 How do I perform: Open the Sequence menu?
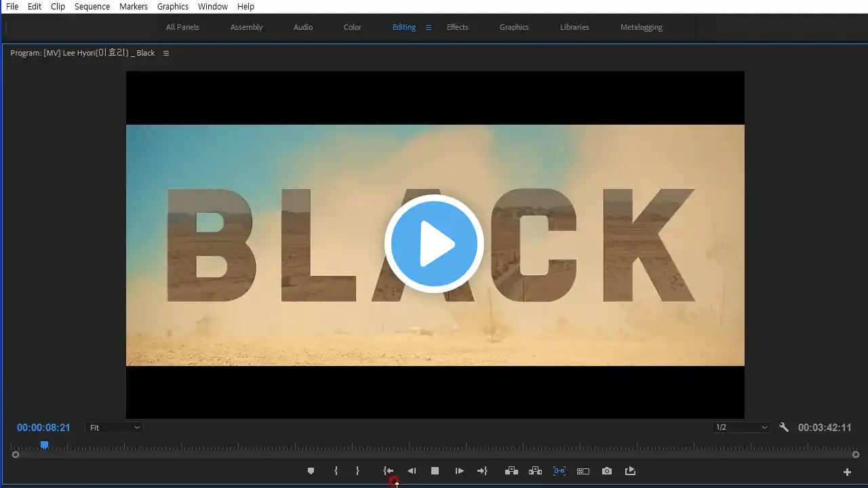(92, 6)
